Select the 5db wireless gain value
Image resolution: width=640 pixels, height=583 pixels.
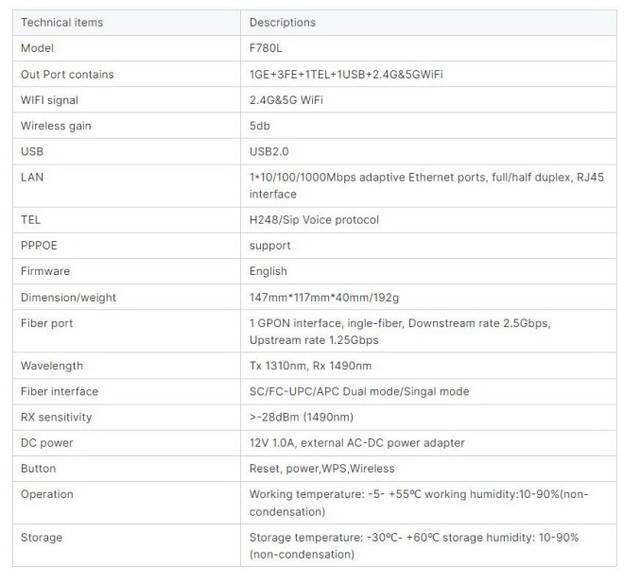pos(259,126)
